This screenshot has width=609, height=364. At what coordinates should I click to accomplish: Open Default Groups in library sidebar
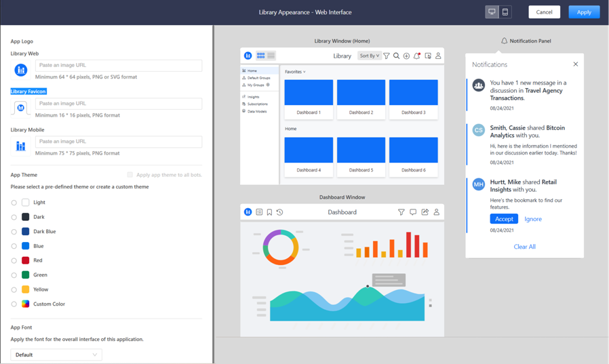click(x=258, y=78)
